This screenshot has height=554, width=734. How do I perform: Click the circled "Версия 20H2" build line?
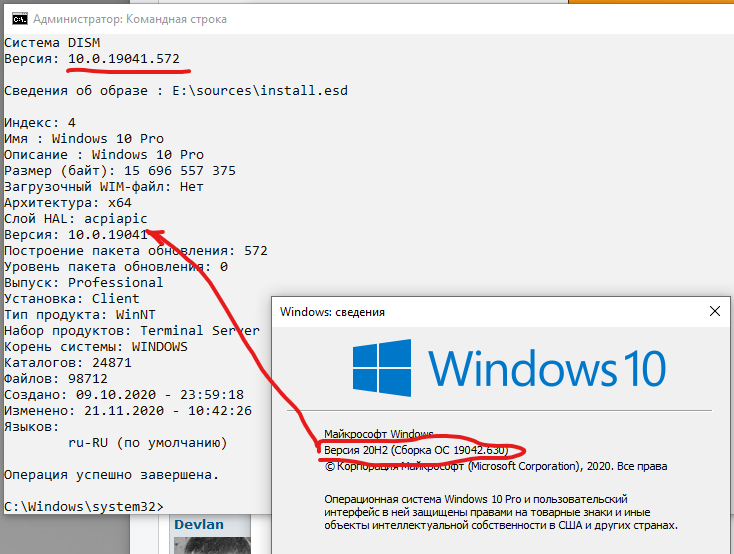[421, 451]
